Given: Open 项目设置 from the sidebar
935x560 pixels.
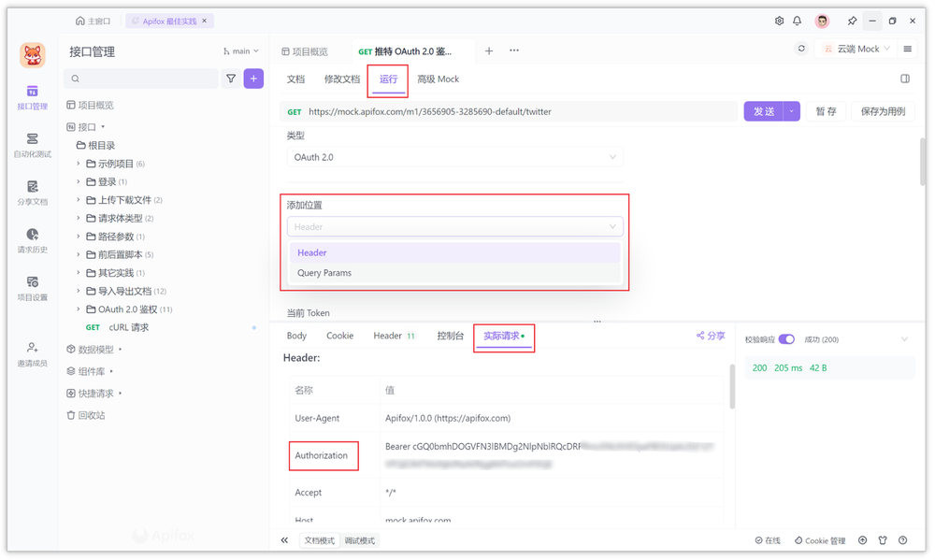Looking at the screenshot, I should point(31,285).
